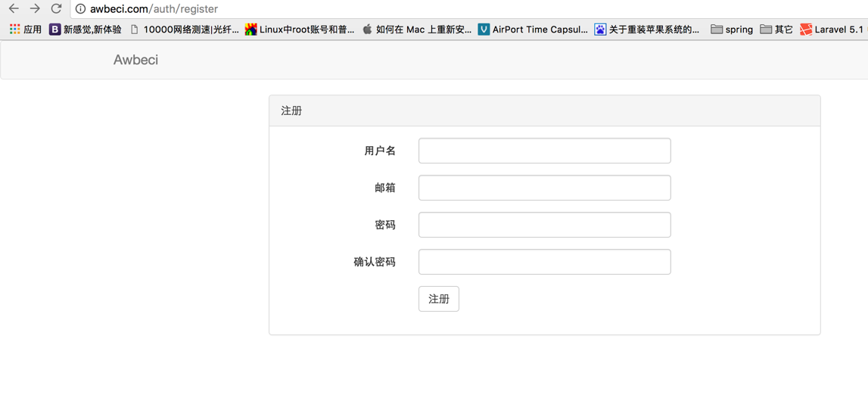Click into the 用户名 input field
Screen dimensions: 868x414
click(545, 151)
